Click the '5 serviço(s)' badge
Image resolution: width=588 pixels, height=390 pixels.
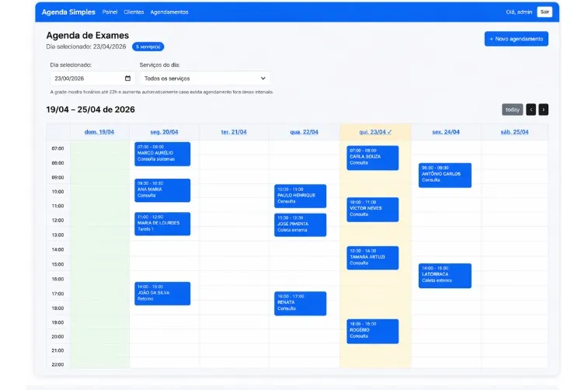(148, 47)
